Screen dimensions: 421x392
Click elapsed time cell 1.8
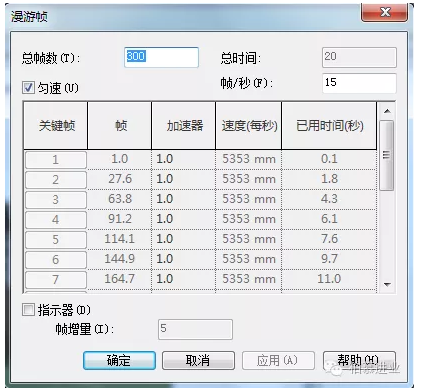coord(329,179)
